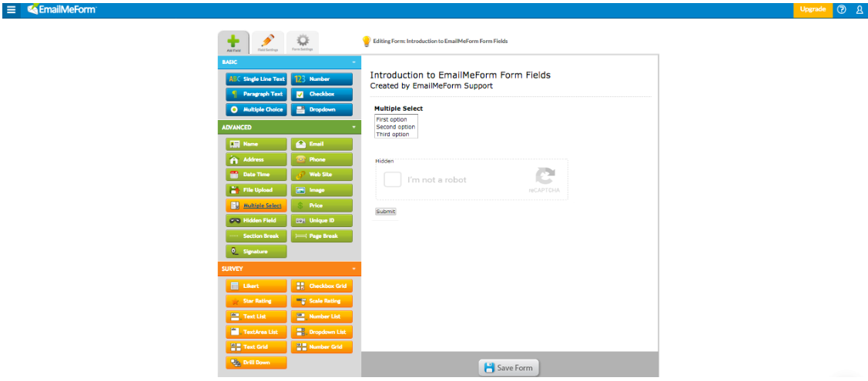Screen dimensions: 868x381
Task: Click the form title heading text
Action: tap(460, 75)
